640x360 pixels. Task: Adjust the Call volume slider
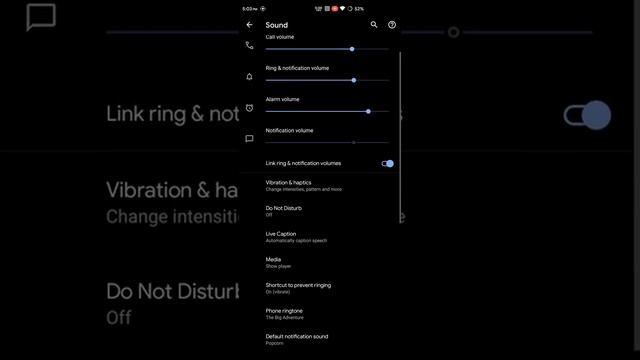pos(327,49)
